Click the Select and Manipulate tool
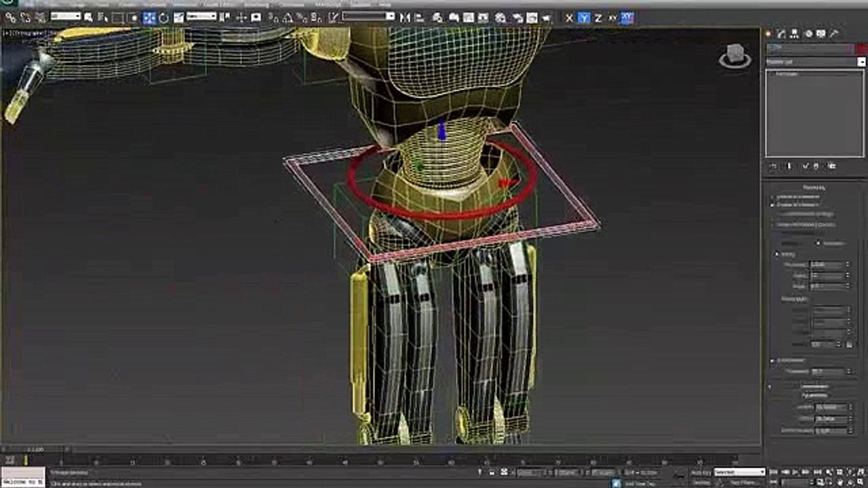 241,18
